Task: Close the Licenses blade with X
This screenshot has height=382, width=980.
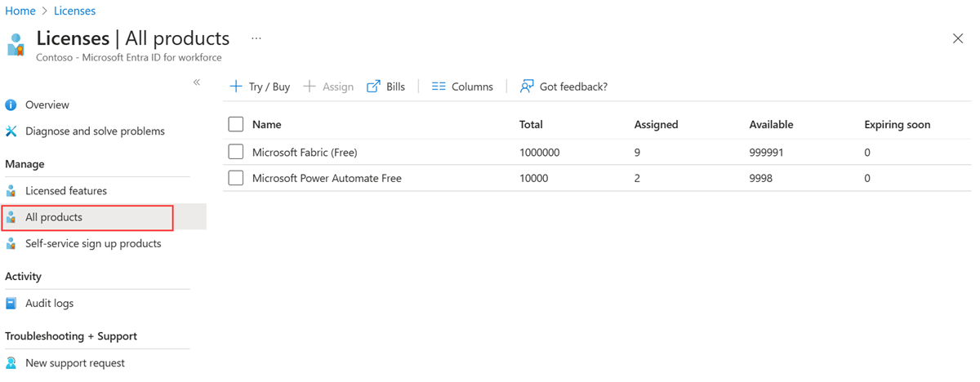Action: 958,38
